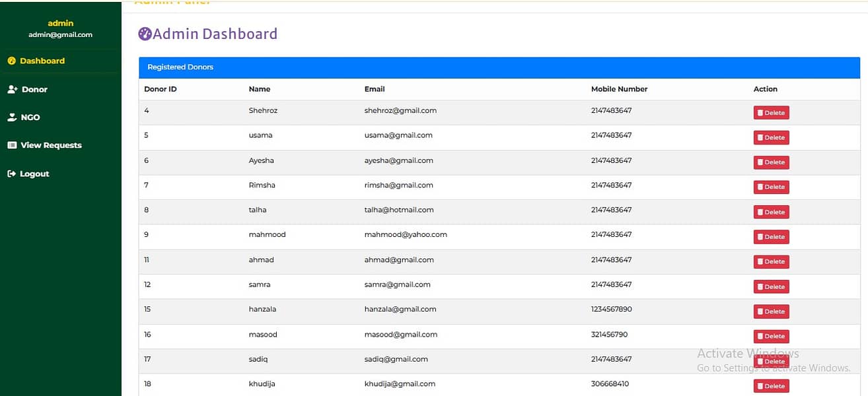Click mobile number 321456790
This screenshot has width=868, height=396.
click(x=609, y=335)
